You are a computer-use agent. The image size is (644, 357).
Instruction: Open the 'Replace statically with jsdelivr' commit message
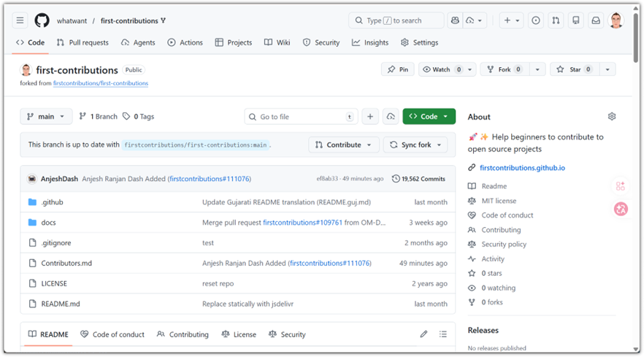(248, 304)
